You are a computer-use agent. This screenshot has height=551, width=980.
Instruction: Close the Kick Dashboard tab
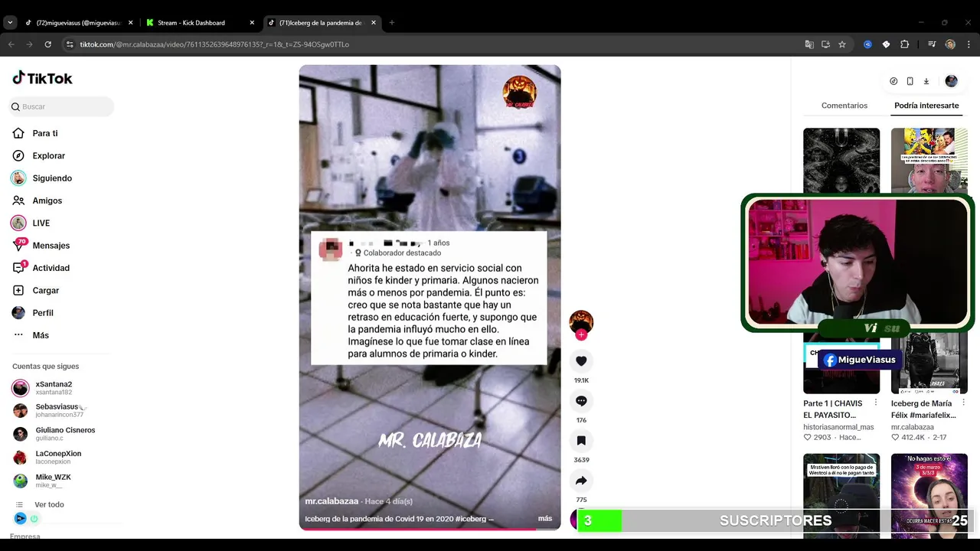pyautogui.click(x=252, y=23)
